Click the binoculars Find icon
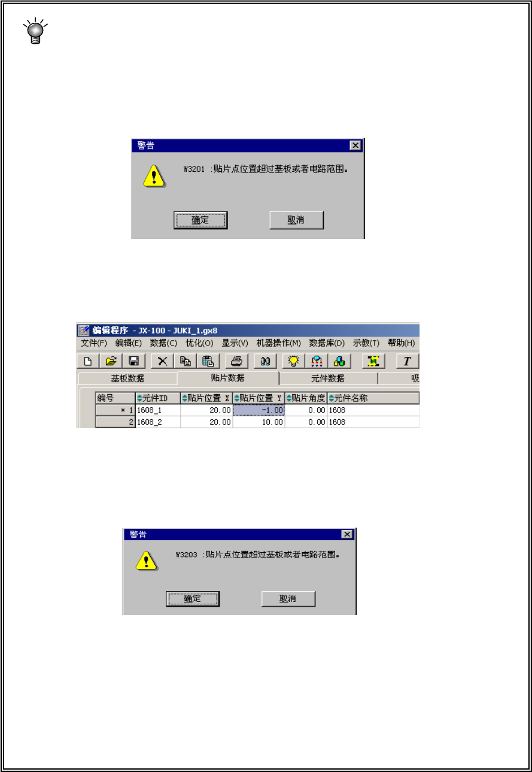 pos(265,361)
